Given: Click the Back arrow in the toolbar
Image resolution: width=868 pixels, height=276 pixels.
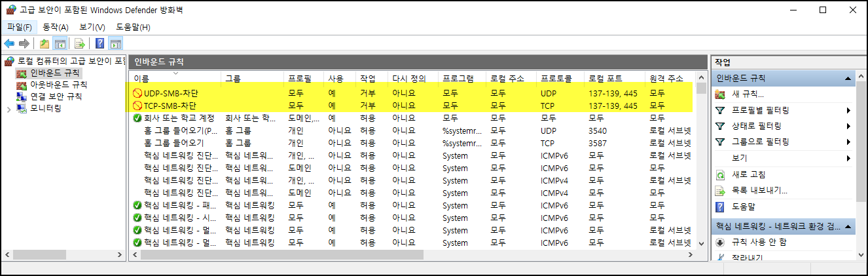Looking at the screenshot, I should (x=9, y=44).
